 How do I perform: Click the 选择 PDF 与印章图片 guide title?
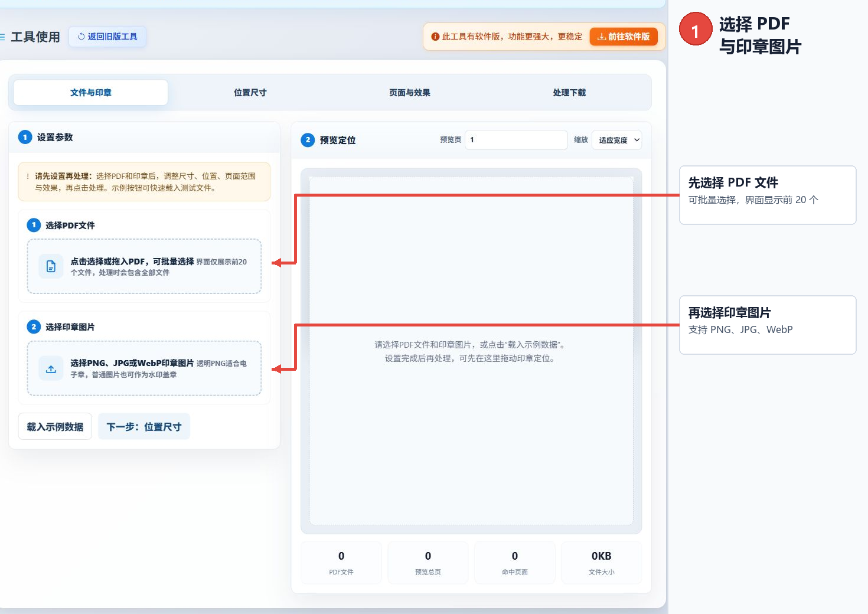point(760,35)
